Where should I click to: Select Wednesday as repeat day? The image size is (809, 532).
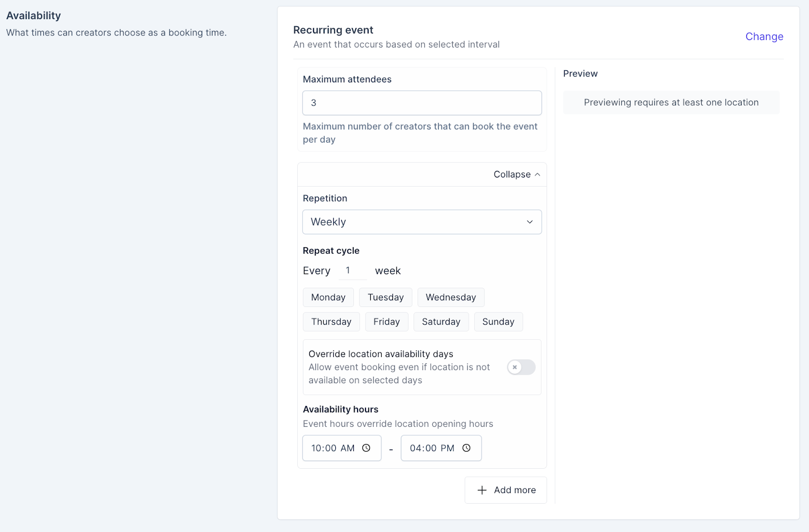tap(451, 297)
